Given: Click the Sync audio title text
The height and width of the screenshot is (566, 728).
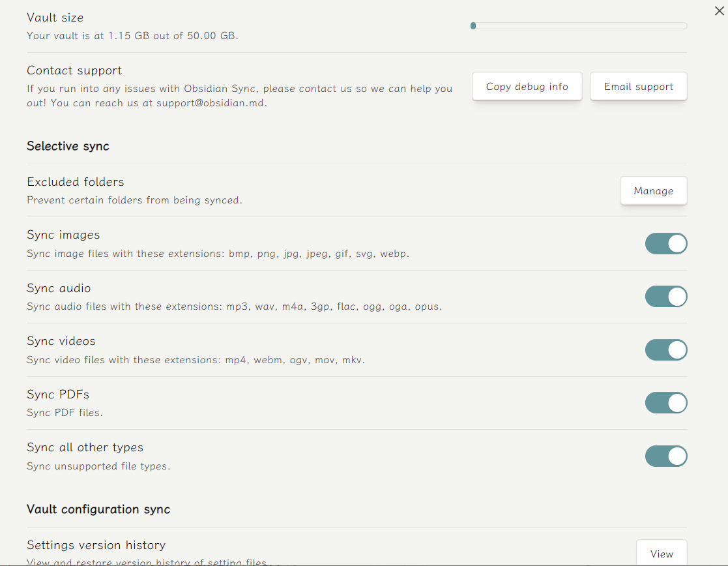Looking at the screenshot, I should click(59, 288).
